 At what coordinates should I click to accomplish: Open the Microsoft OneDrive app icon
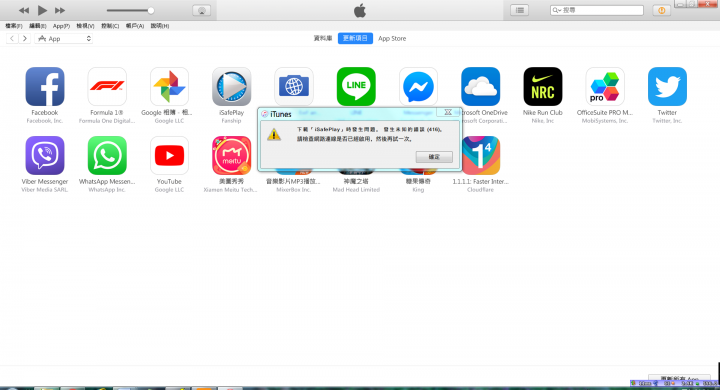(x=481, y=86)
